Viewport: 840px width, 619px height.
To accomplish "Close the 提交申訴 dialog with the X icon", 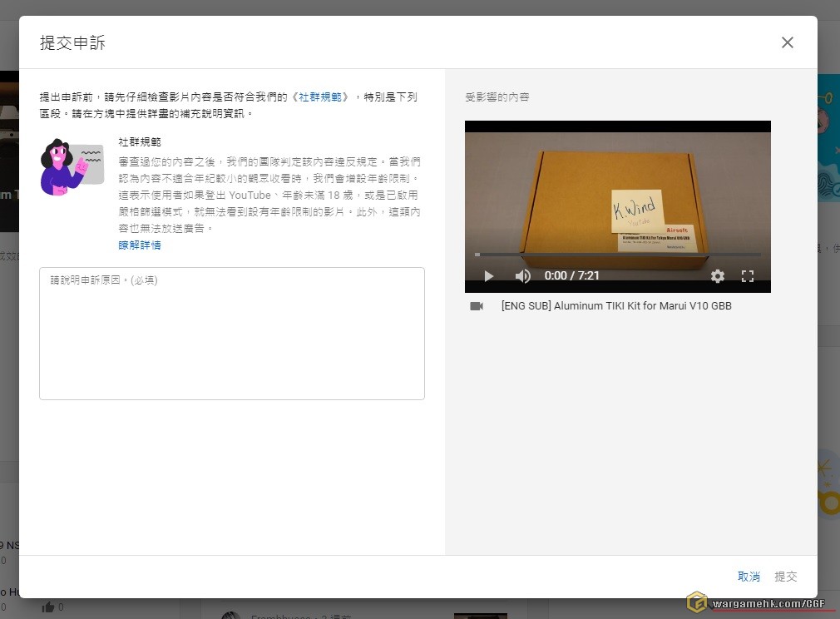I will click(x=787, y=42).
